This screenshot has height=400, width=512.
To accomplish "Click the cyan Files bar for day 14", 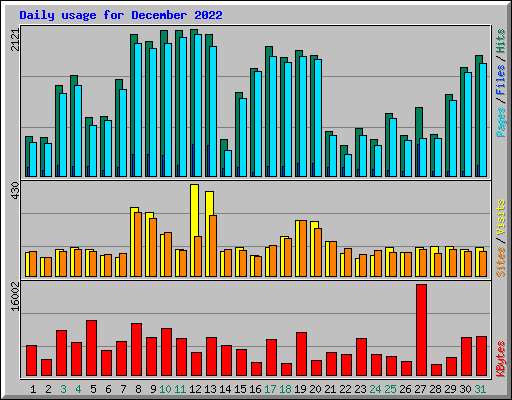I will click(228, 163).
